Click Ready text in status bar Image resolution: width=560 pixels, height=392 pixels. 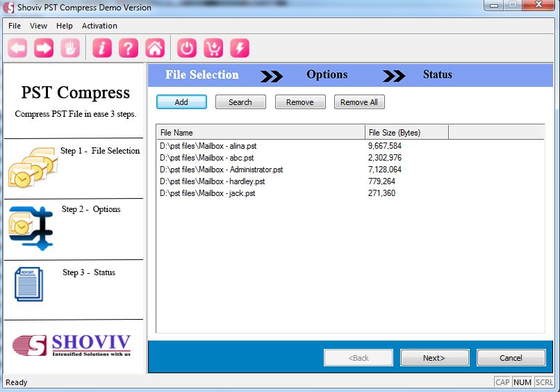coord(17,382)
